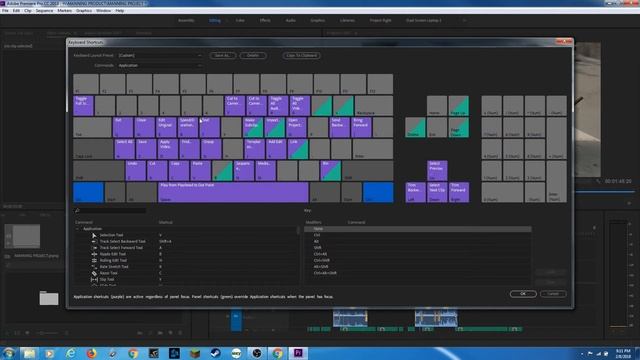Click the Razor Tool row label
The image size is (640, 360).
pyautogui.click(x=109, y=273)
